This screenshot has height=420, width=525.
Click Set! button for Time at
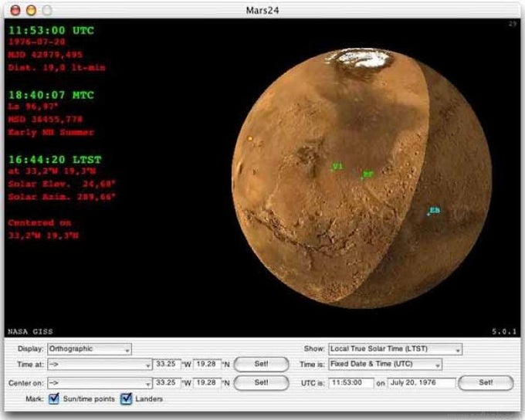261,364
